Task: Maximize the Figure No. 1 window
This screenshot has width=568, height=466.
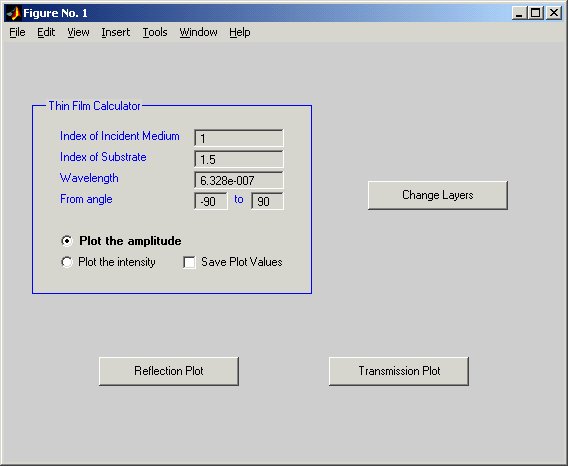Action: pos(536,13)
